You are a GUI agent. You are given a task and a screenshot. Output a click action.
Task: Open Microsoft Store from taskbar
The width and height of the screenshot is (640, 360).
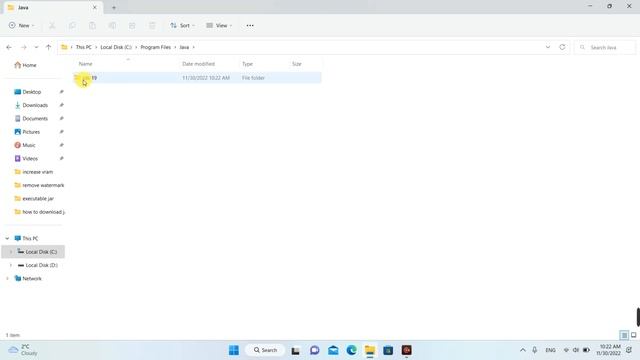[x=388, y=350]
